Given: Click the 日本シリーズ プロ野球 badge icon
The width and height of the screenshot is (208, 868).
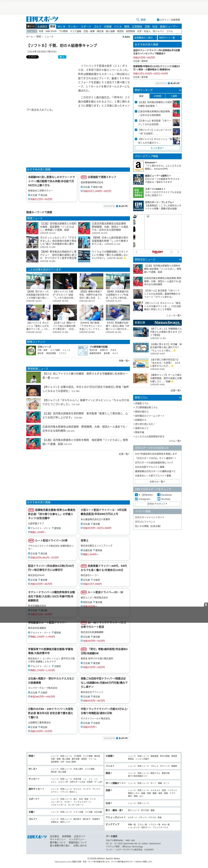Looking at the screenshot, I should coord(31,350).
